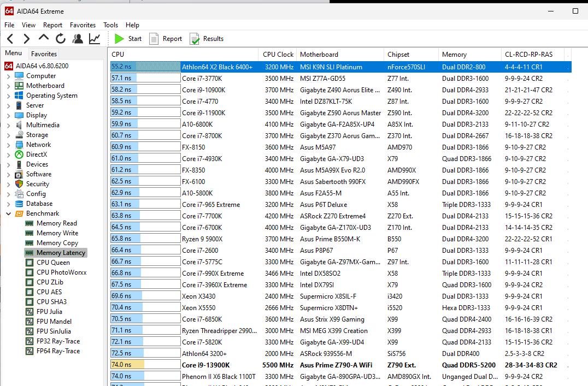The image size is (588, 386).
Task: Expand the Computer tree node
Action: click(x=8, y=76)
